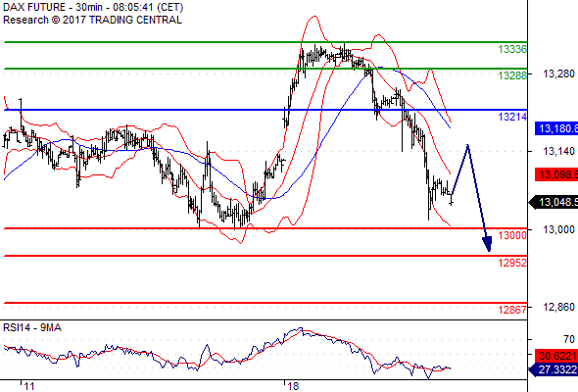The height and width of the screenshot is (392, 578).
Task: Click the blue 27.3322 RSI value tag
Action: click(x=554, y=369)
